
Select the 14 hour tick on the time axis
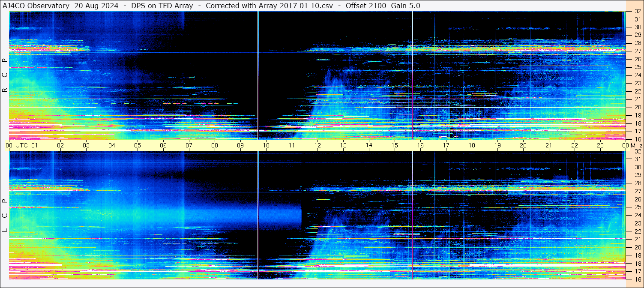pyautogui.click(x=369, y=145)
